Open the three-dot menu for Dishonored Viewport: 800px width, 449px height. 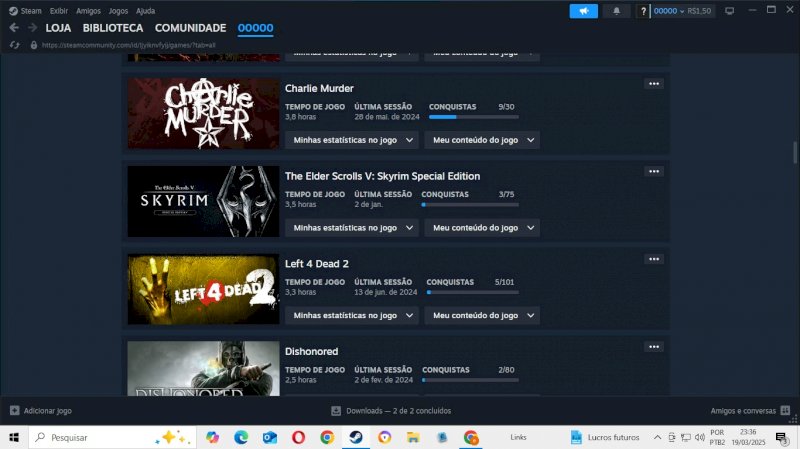coord(654,347)
